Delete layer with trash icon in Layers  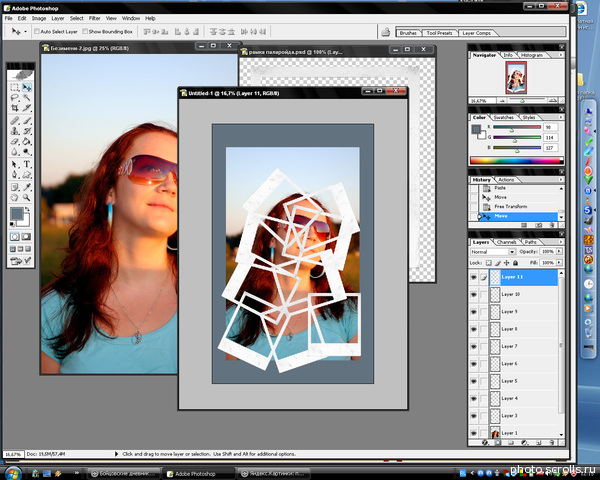coord(551,442)
